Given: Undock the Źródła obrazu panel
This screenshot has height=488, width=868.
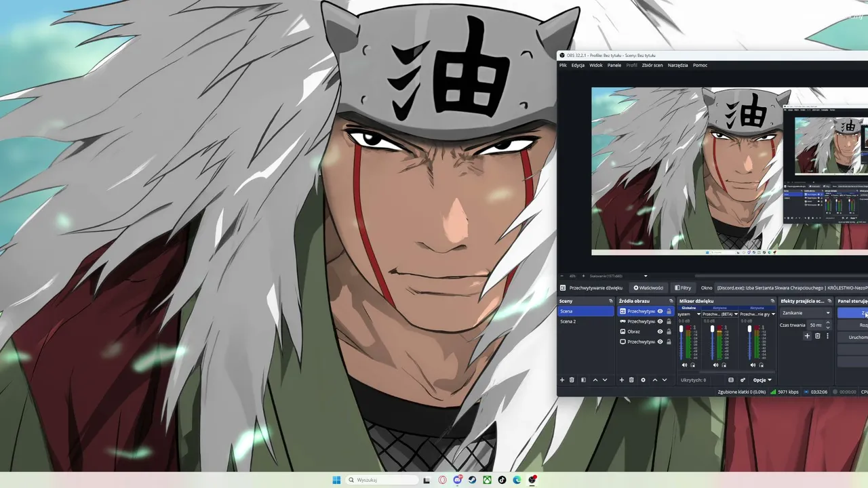Looking at the screenshot, I should [671, 301].
